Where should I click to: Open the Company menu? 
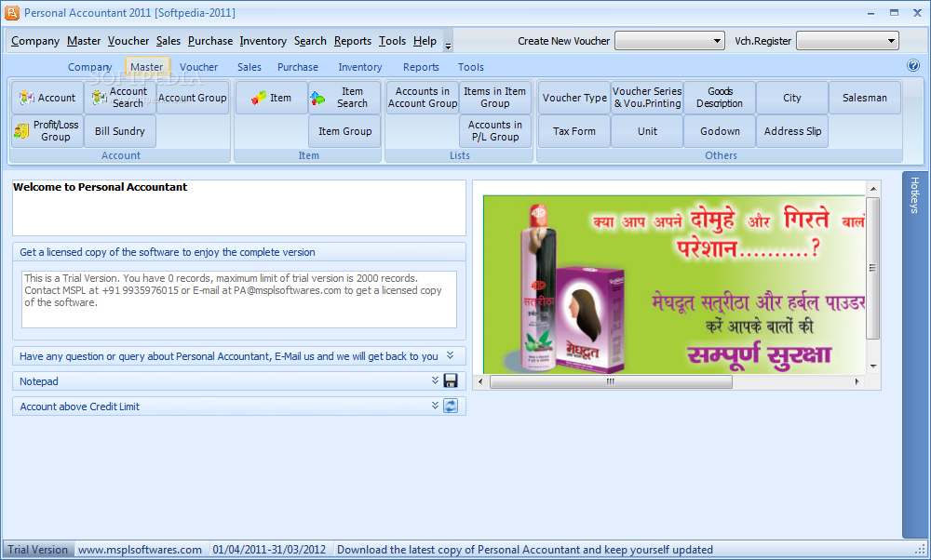pos(35,41)
